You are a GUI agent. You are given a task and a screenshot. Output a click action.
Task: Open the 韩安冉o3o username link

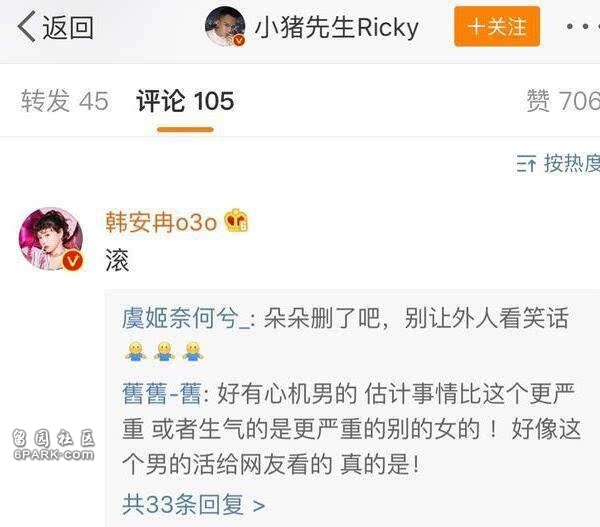tap(161, 222)
